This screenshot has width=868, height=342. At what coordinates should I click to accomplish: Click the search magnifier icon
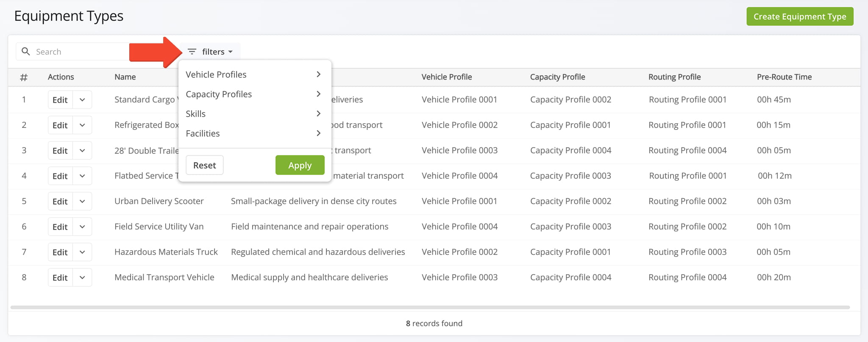[x=26, y=52]
